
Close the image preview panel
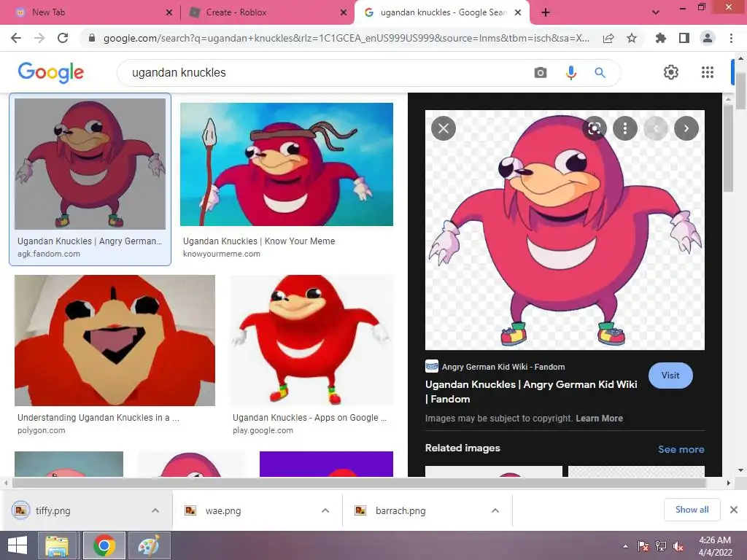[x=444, y=128]
